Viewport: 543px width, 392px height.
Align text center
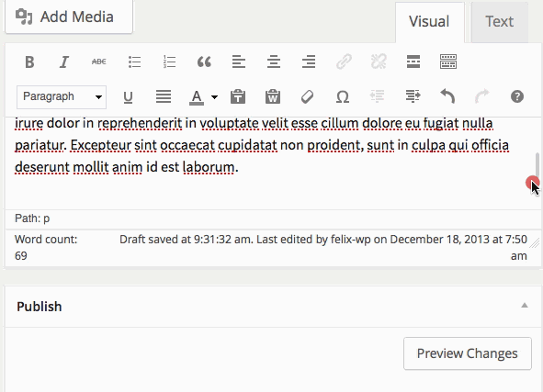pos(274,62)
